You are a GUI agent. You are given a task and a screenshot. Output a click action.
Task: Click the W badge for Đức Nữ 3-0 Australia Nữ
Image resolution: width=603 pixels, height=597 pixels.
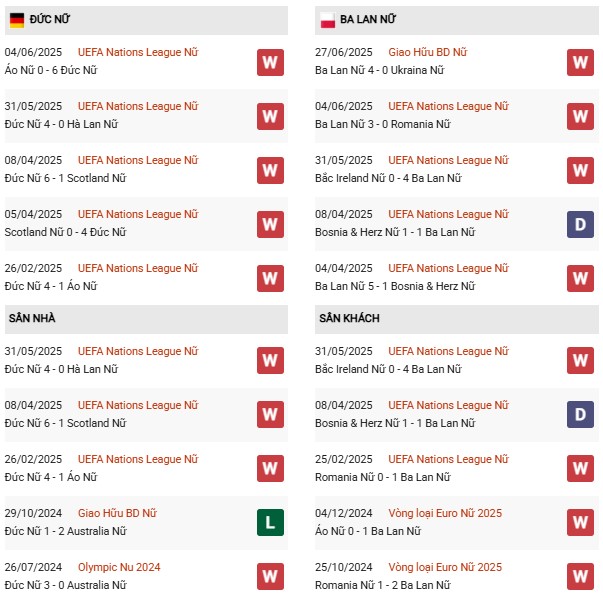point(270,577)
